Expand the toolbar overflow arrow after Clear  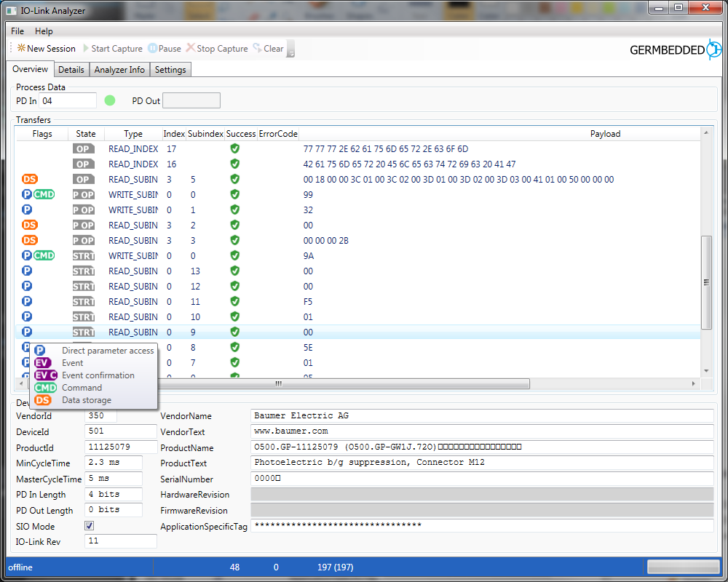tap(290, 52)
